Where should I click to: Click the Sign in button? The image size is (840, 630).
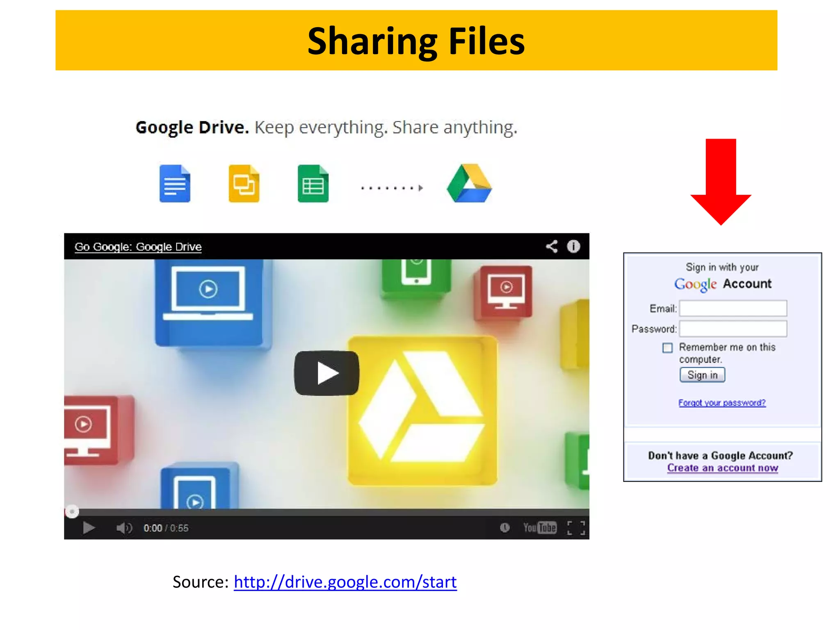pyautogui.click(x=702, y=375)
